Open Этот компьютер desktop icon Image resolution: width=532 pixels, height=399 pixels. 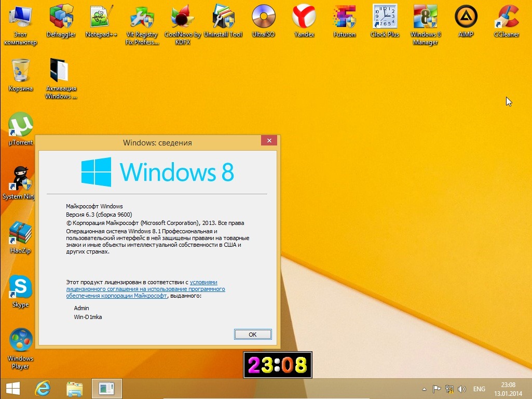click(x=20, y=24)
